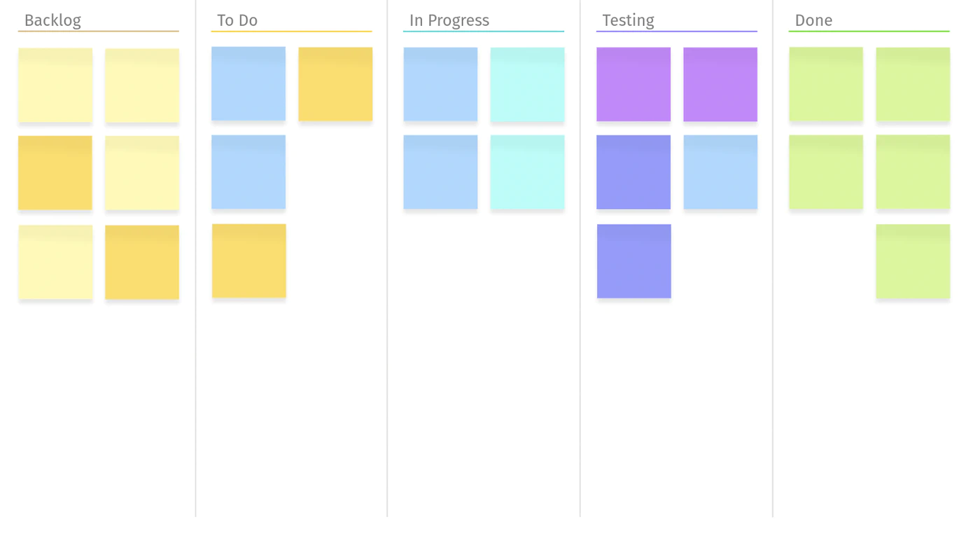Select dark yellow note in Backlog's second row
980x536 pixels.
[x=55, y=173]
